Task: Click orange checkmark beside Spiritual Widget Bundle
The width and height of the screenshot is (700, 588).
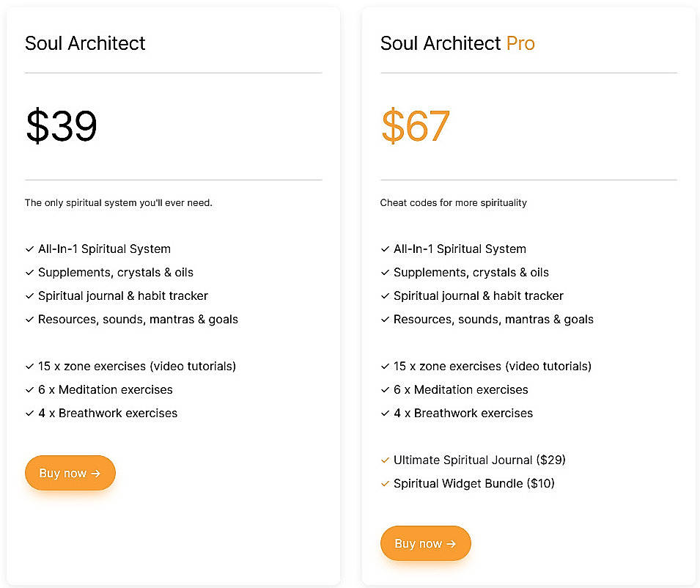Action: click(x=385, y=483)
